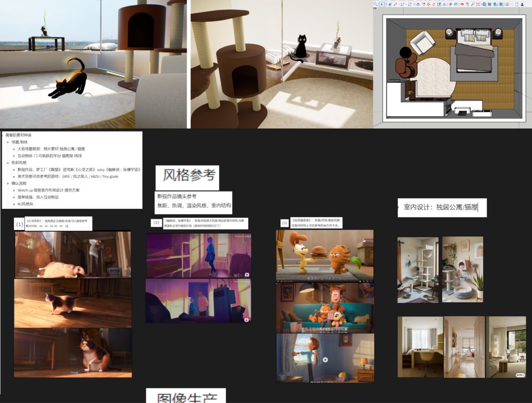The width and height of the screenshot is (532, 403).
Task: Select the middle hallway interior photo
Action: [465, 347]
